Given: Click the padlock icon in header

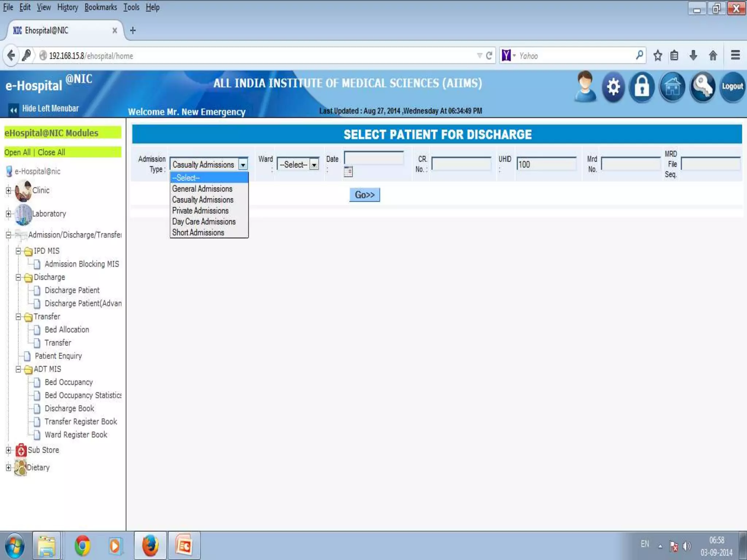Looking at the screenshot, I should coord(642,87).
